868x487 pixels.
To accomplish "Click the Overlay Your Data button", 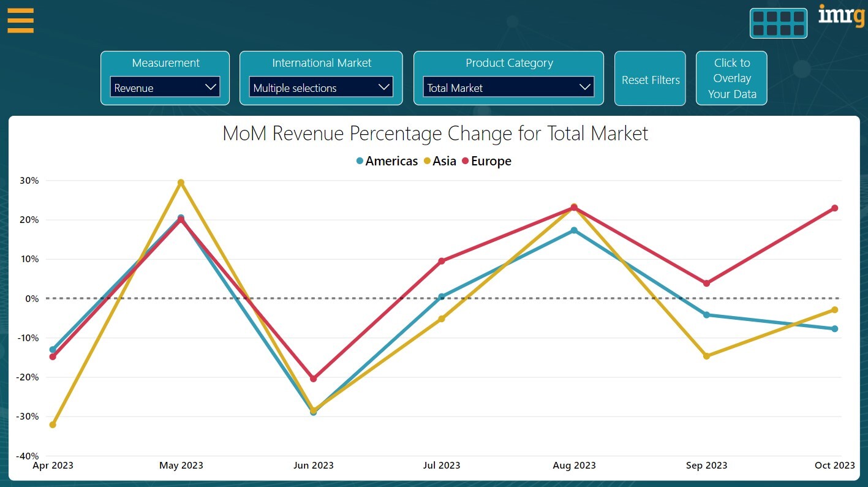I will (x=731, y=78).
